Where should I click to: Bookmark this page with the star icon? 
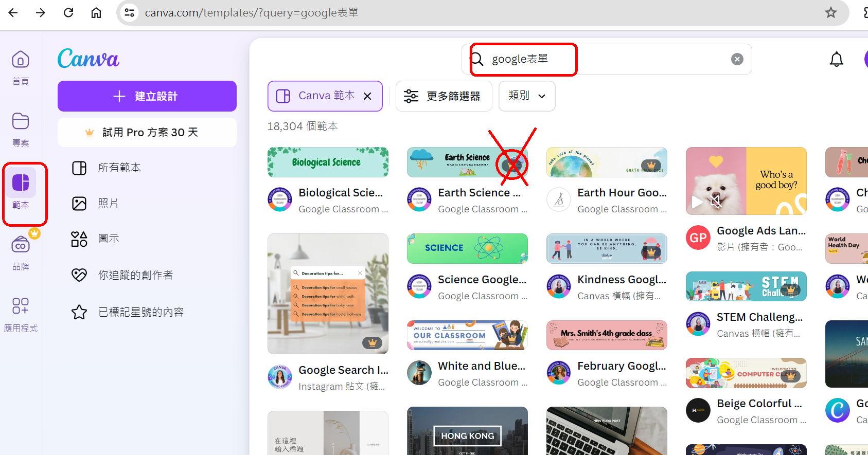click(x=830, y=13)
